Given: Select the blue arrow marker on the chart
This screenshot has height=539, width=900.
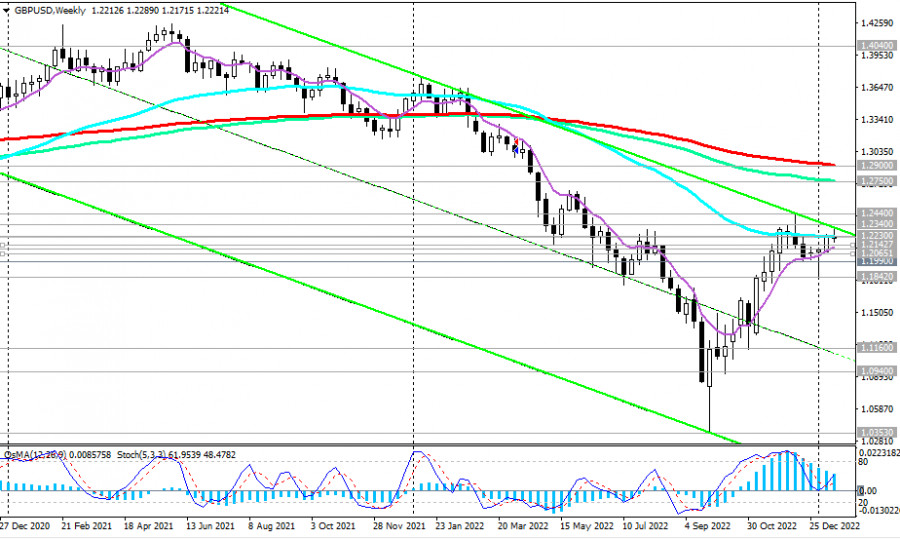Looking at the screenshot, I should (516, 149).
